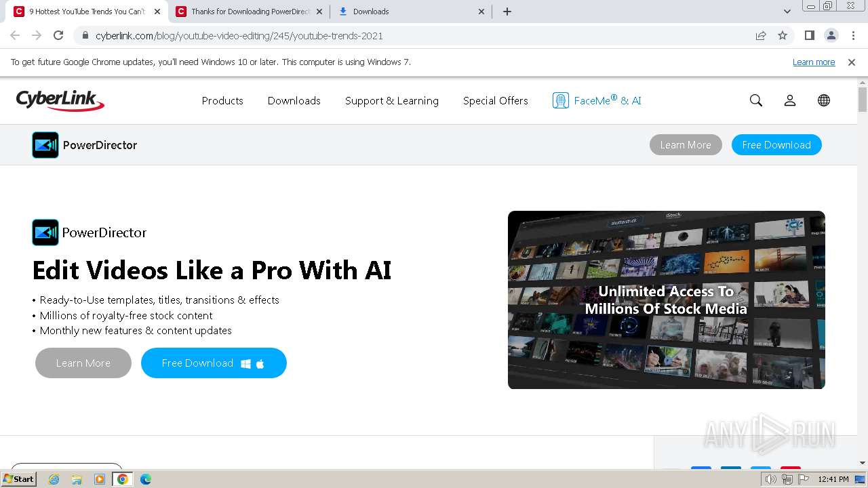Click the PowerDirector text in sub-header

click(100, 145)
